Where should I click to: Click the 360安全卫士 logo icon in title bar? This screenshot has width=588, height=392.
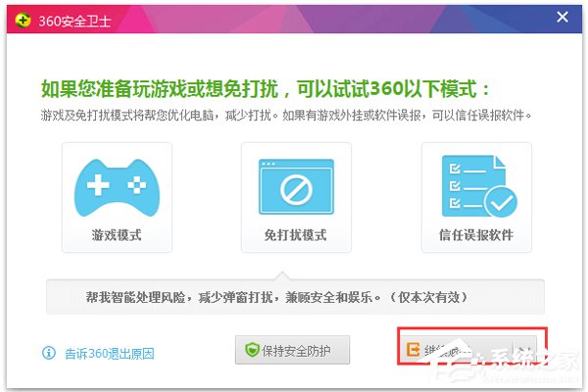pyautogui.click(x=23, y=20)
